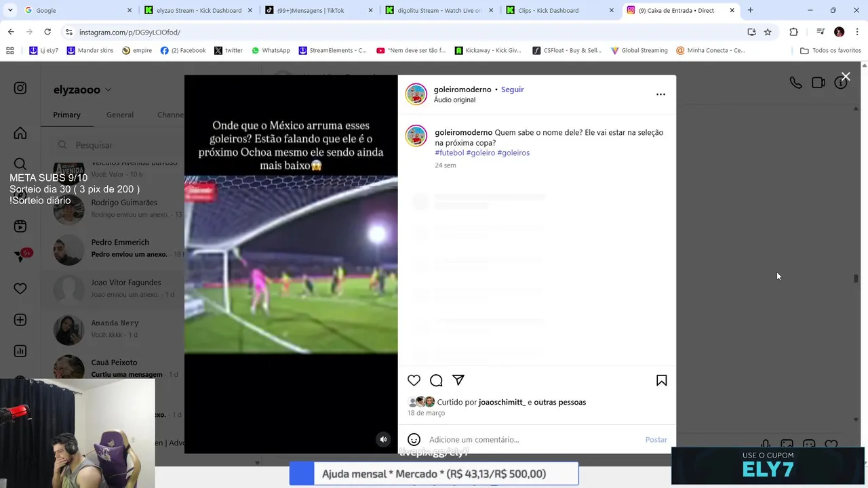
Task: Open chat with Pedro Emmerich
Action: coord(113,248)
